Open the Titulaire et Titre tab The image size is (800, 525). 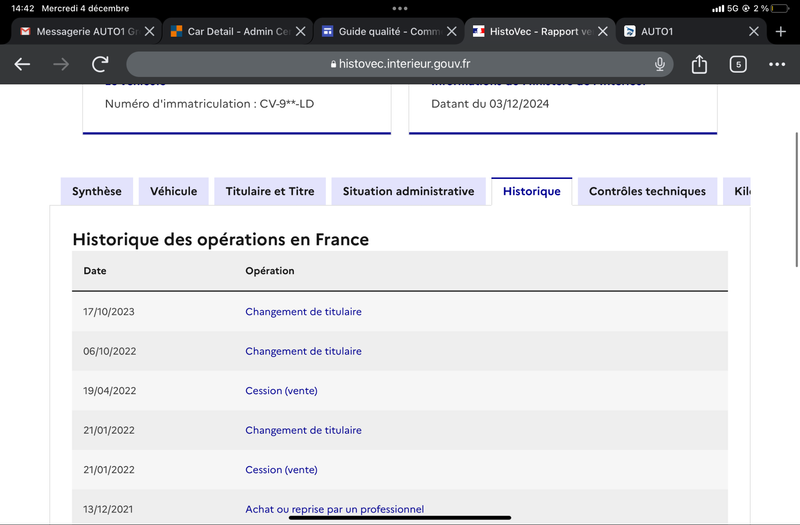(x=270, y=191)
